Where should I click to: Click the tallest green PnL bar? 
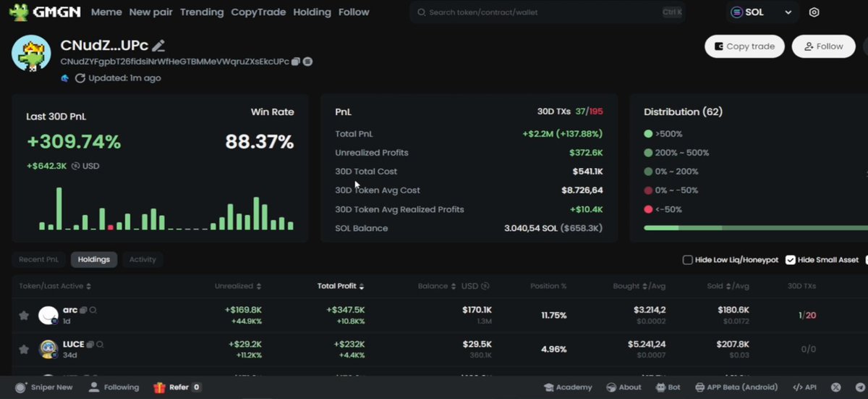click(59, 209)
